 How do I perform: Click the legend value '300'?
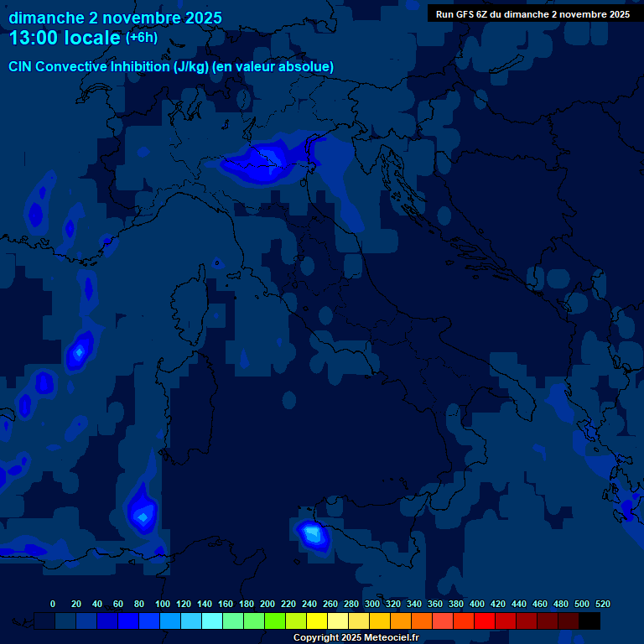click(372, 604)
